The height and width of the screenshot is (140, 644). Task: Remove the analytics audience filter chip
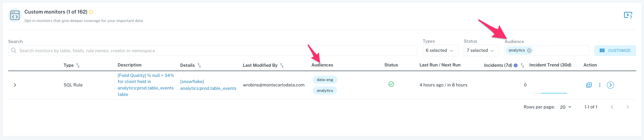(529, 51)
